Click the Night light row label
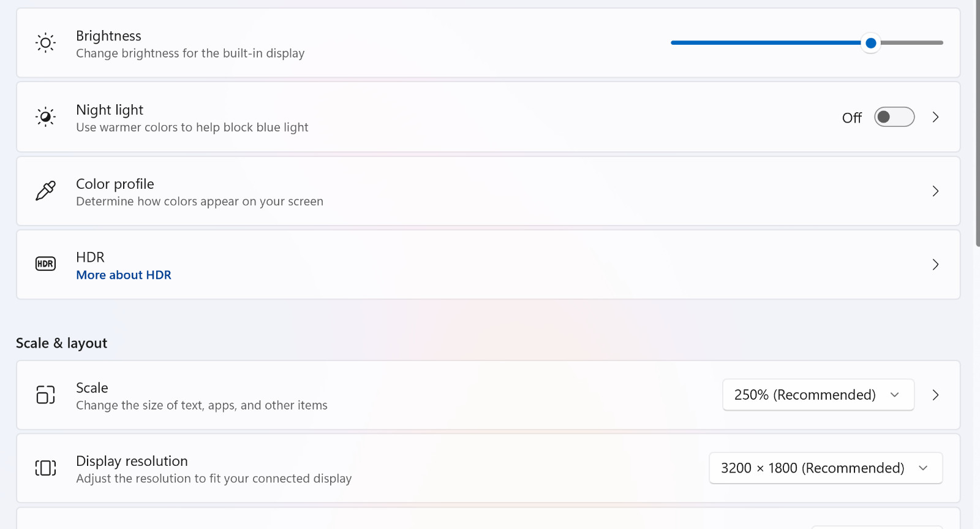 pyautogui.click(x=110, y=110)
